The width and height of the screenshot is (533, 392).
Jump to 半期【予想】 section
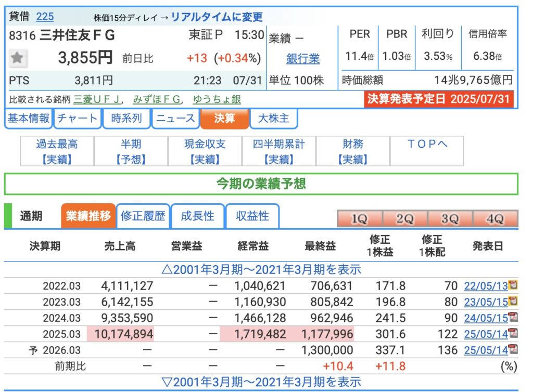(x=131, y=151)
